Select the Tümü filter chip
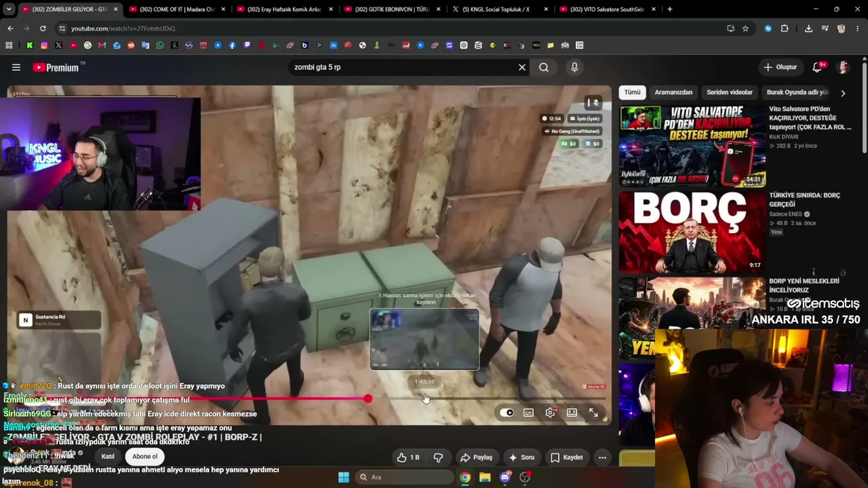The width and height of the screenshot is (868, 488). click(x=632, y=92)
